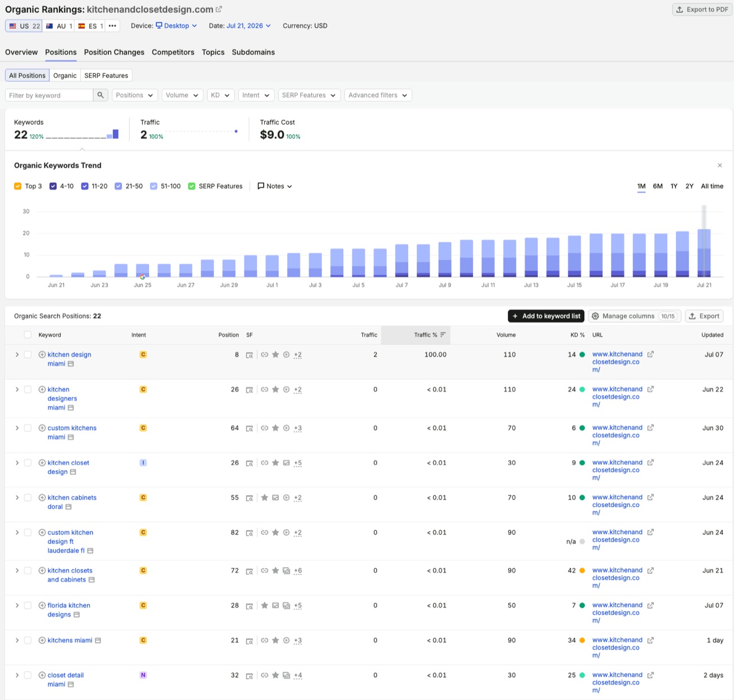Click the Jul 7 bar in trend chart
Image resolution: width=734 pixels, height=700 pixels.
401,261
